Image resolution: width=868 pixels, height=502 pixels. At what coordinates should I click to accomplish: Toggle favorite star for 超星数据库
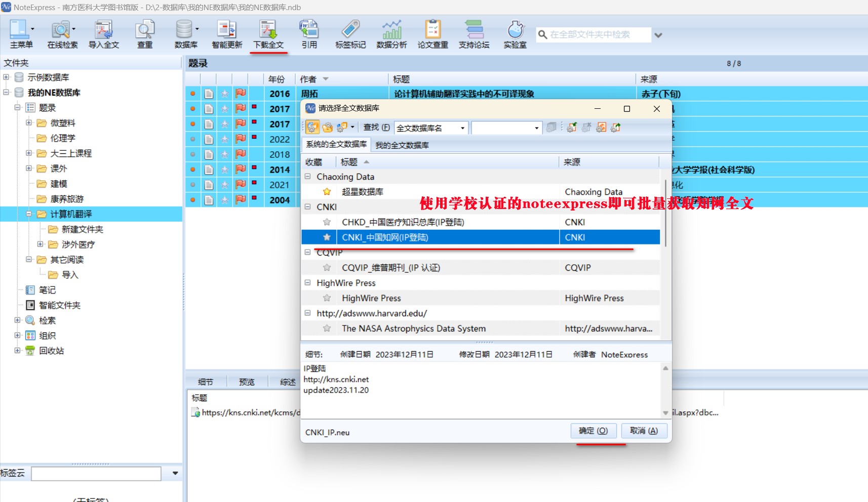(327, 192)
